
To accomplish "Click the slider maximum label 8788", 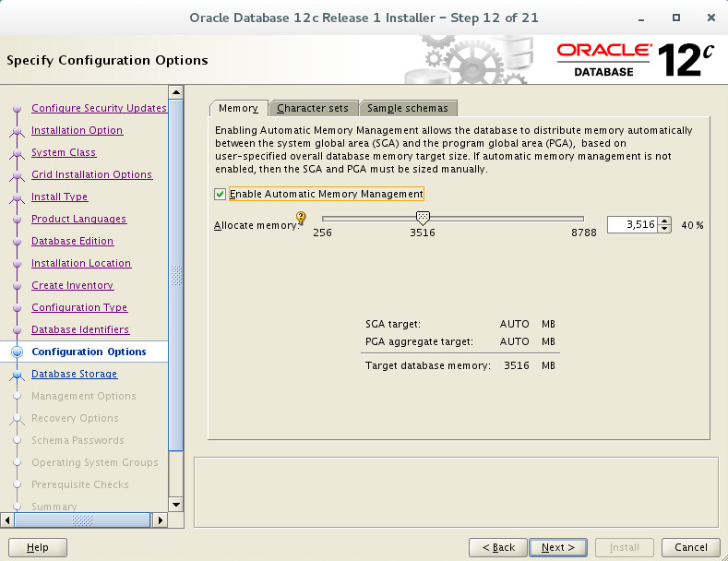I will (584, 233).
